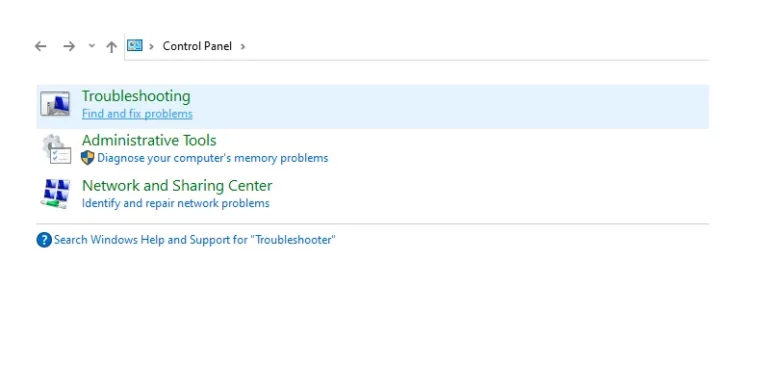Click Identify and repair network problems
The height and width of the screenshot is (391, 768).
click(175, 203)
